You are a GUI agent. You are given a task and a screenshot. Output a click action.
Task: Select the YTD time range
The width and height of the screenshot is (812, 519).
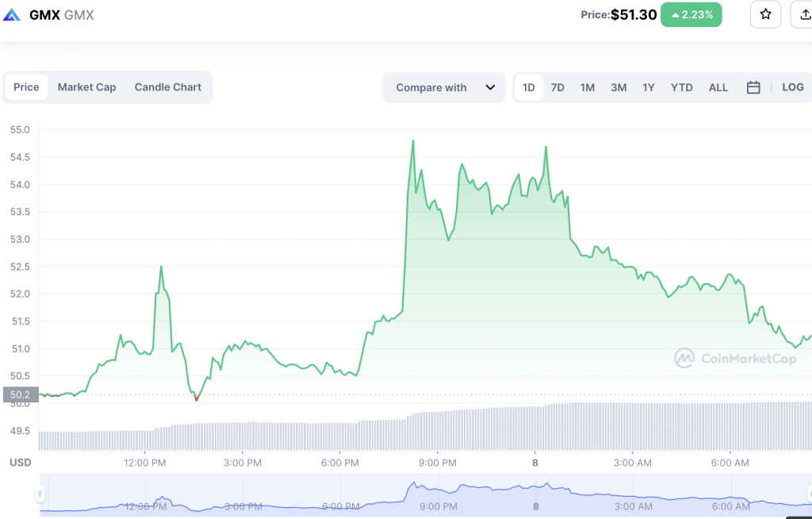pos(681,87)
